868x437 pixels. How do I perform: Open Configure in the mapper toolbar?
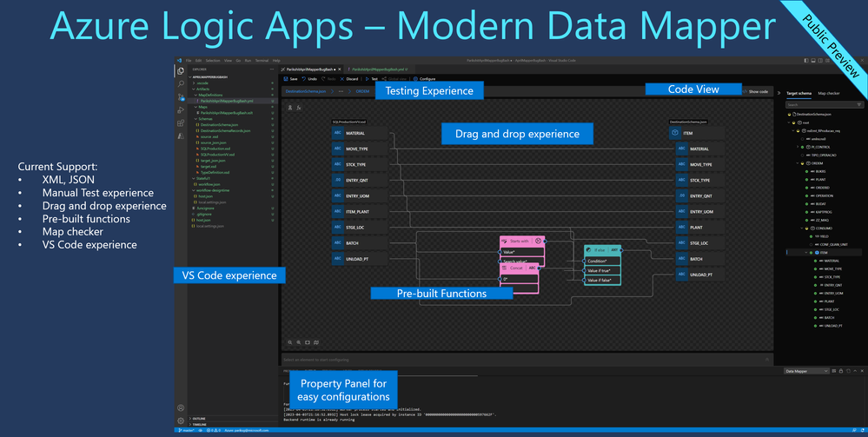(424, 79)
